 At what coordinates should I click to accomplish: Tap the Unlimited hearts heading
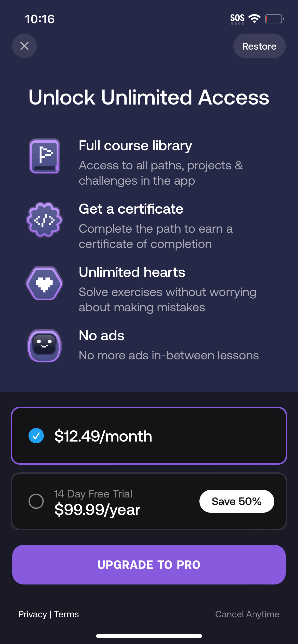click(x=132, y=272)
